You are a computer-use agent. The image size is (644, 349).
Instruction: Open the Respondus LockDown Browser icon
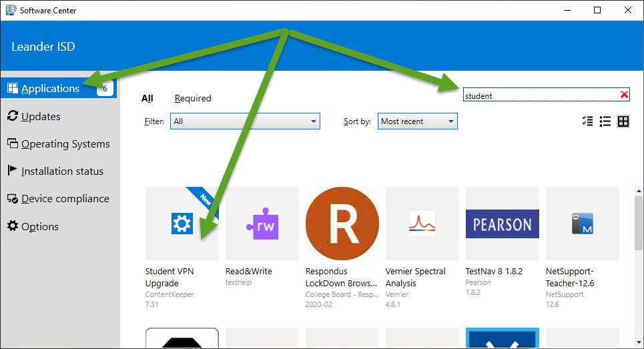tap(342, 224)
